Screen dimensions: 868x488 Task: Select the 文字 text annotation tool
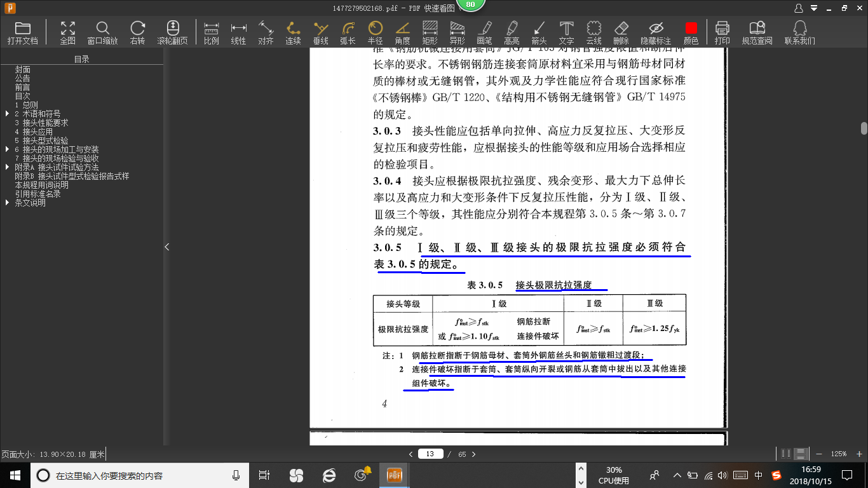[x=566, y=33]
